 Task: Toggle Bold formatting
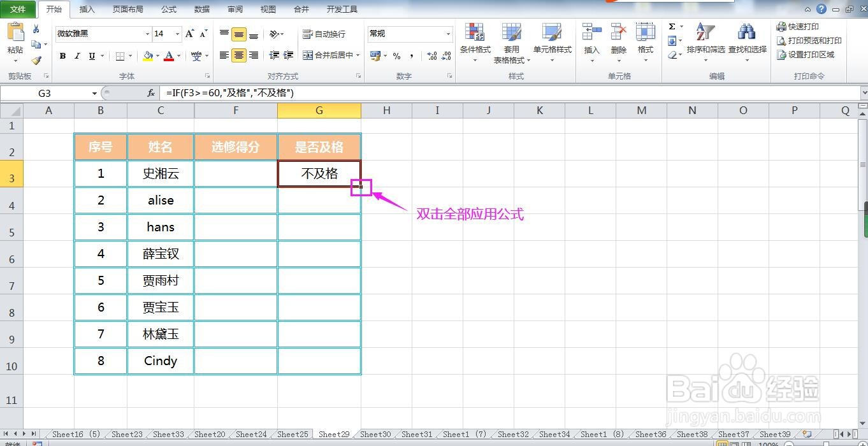(62, 56)
